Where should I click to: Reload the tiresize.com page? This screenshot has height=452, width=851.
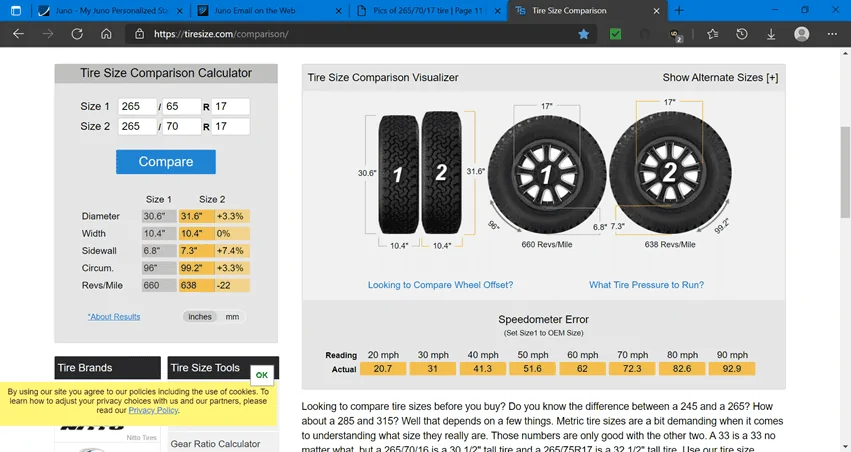[x=77, y=34]
